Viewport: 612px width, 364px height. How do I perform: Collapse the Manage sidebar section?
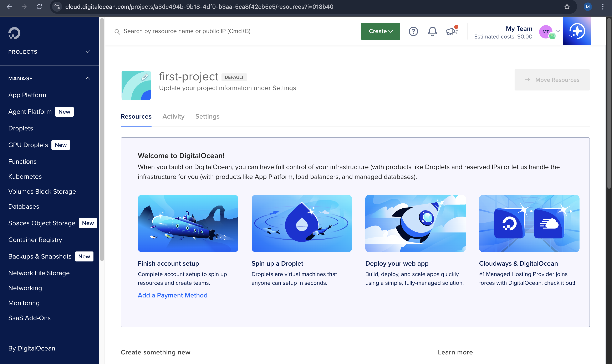pos(88,78)
